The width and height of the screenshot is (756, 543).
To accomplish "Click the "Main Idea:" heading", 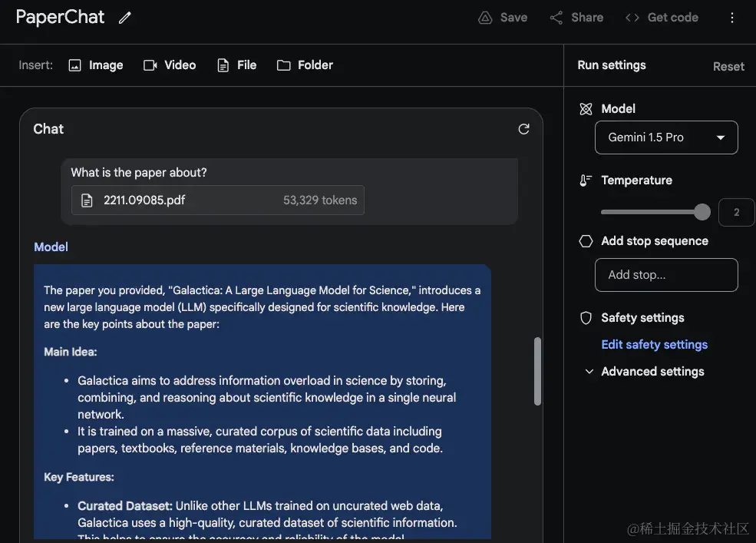I will 71,352.
